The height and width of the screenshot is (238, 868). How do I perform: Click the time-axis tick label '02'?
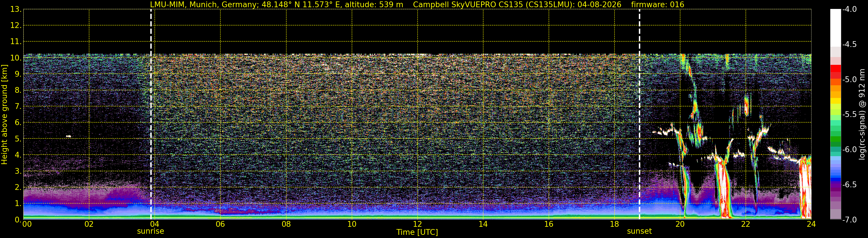[x=89, y=224]
